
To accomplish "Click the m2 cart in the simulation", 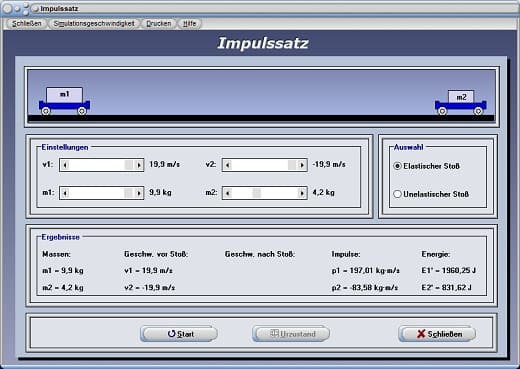I will tap(460, 103).
